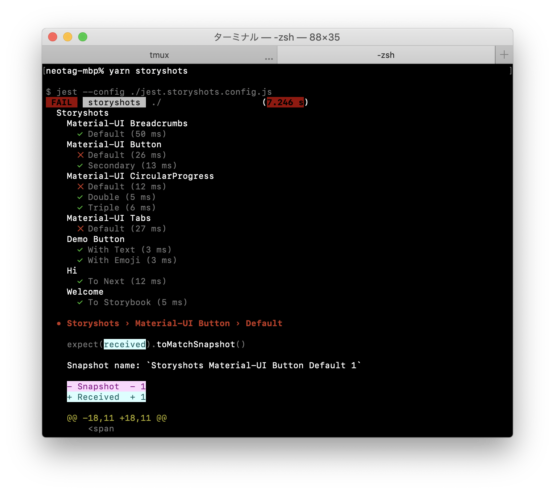Click the check mark beside To Next (12 ms)
The height and width of the screenshot is (493, 555).
click(x=80, y=281)
